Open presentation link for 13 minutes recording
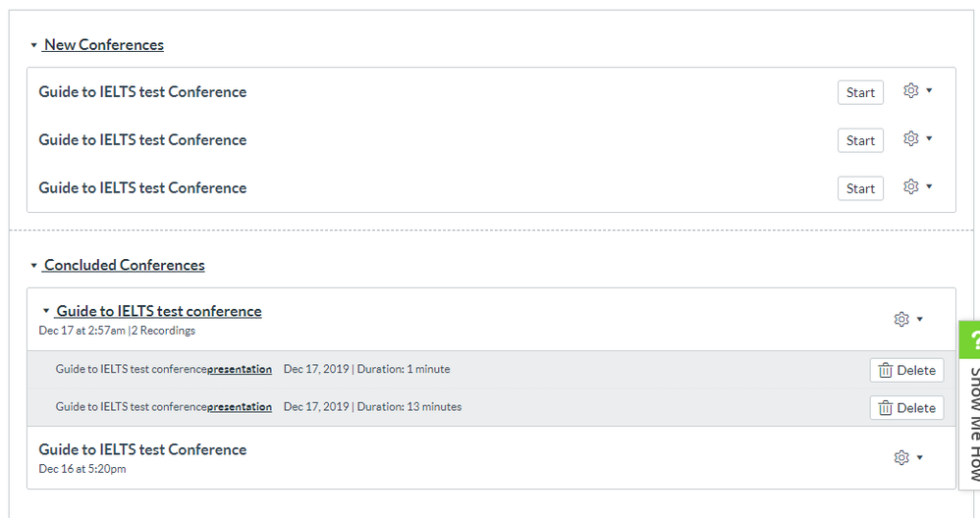The width and height of the screenshot is (980, 518). point(240,407)
